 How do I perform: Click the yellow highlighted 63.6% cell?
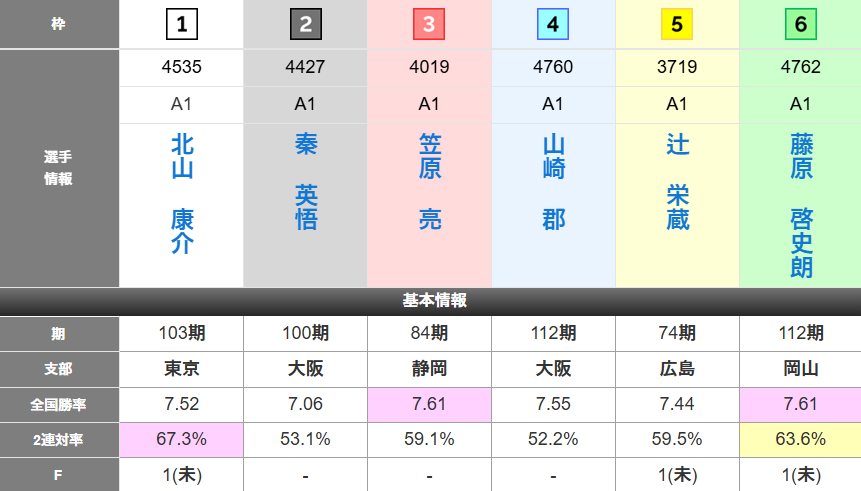click(x=801, y=439)
